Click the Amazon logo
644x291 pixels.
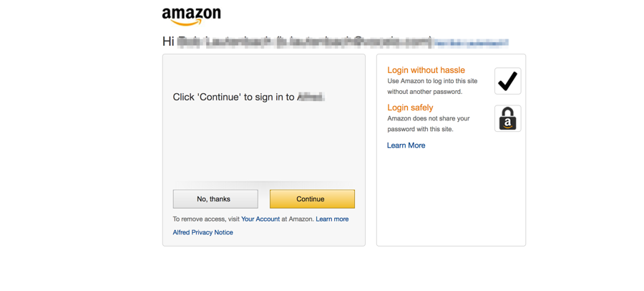coord(191,16)
